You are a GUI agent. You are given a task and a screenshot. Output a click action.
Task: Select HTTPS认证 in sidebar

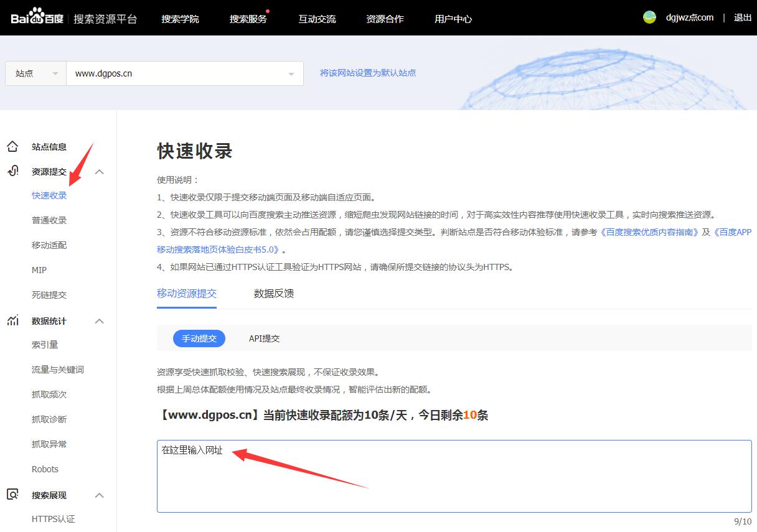[x=54, y=519]
